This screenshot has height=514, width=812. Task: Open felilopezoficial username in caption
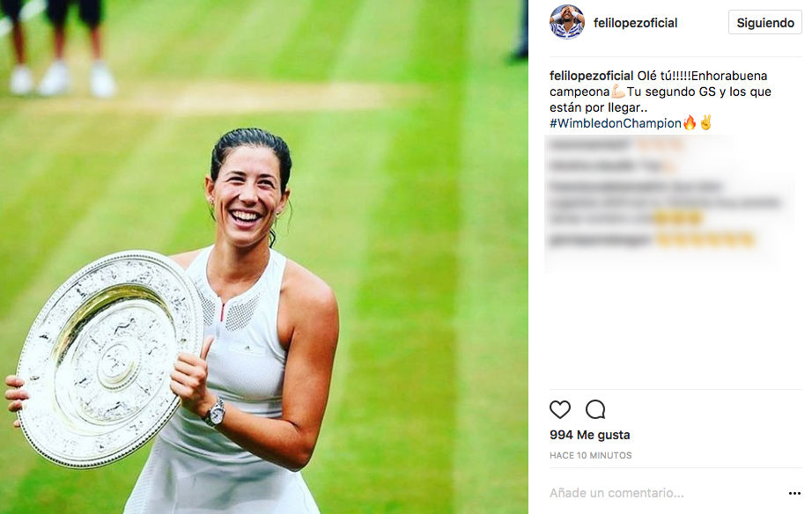(592, 76)
